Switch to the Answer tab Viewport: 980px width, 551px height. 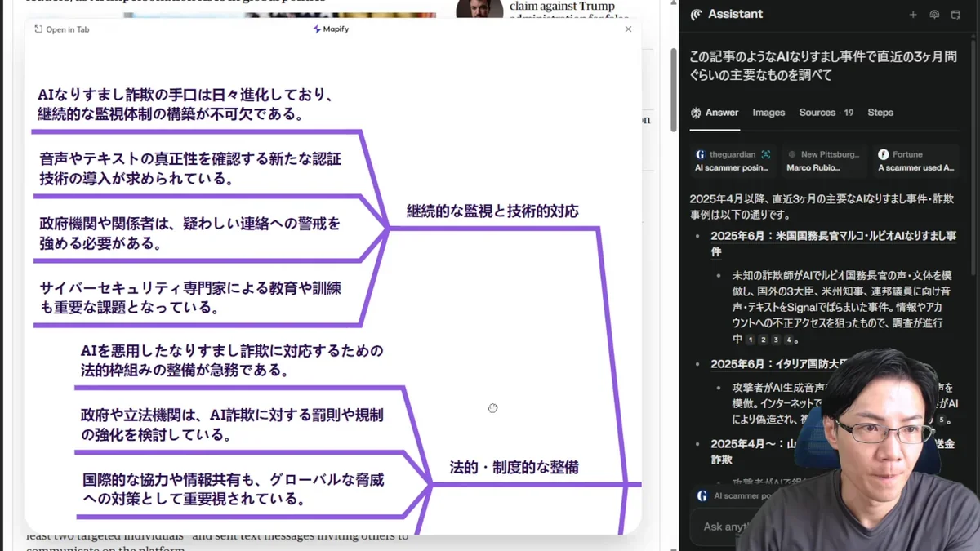tap(715, 113)
